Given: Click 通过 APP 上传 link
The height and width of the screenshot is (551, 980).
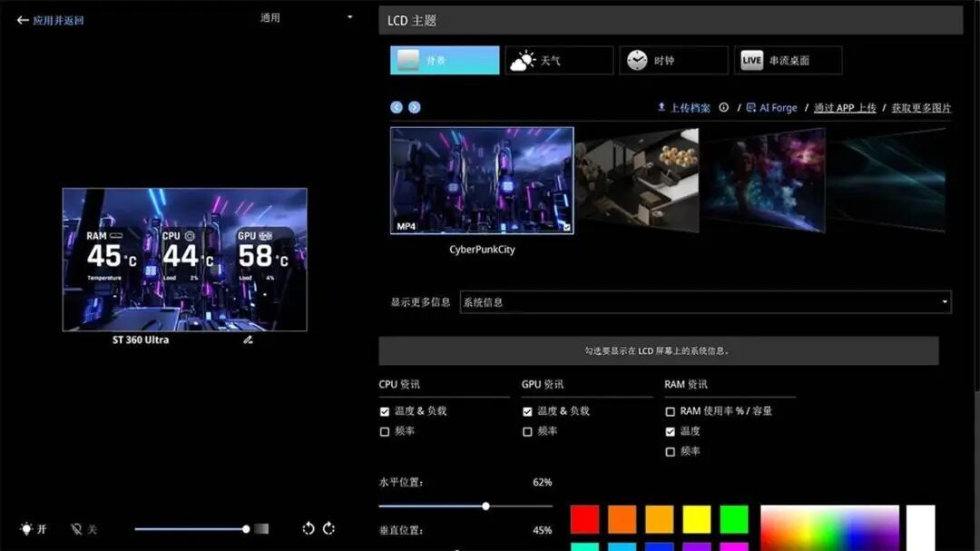Looking at the screenshot, I should pyautogui.click(x=845, y=108).
